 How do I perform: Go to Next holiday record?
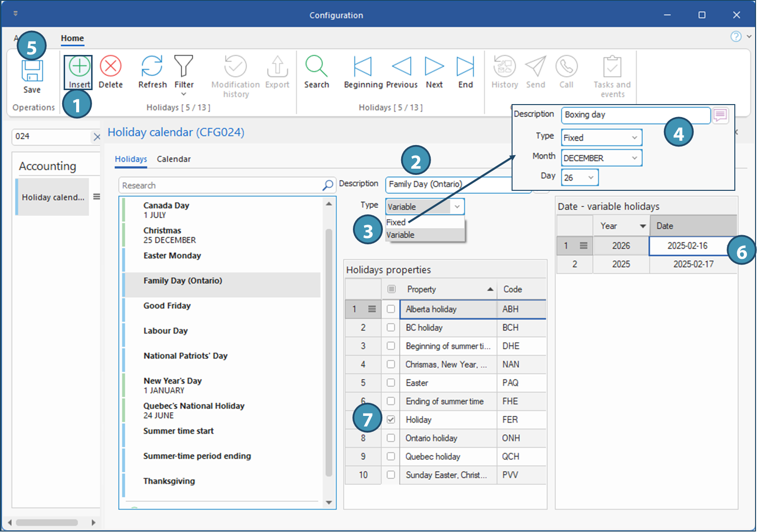434,66
